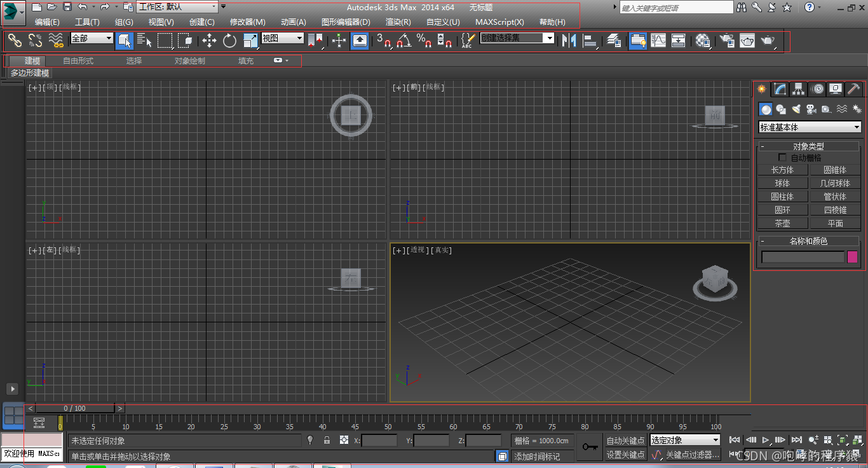Click the 0 / 100 time slider
This screenshot has height=468, width=868.
tap(75, 408)
